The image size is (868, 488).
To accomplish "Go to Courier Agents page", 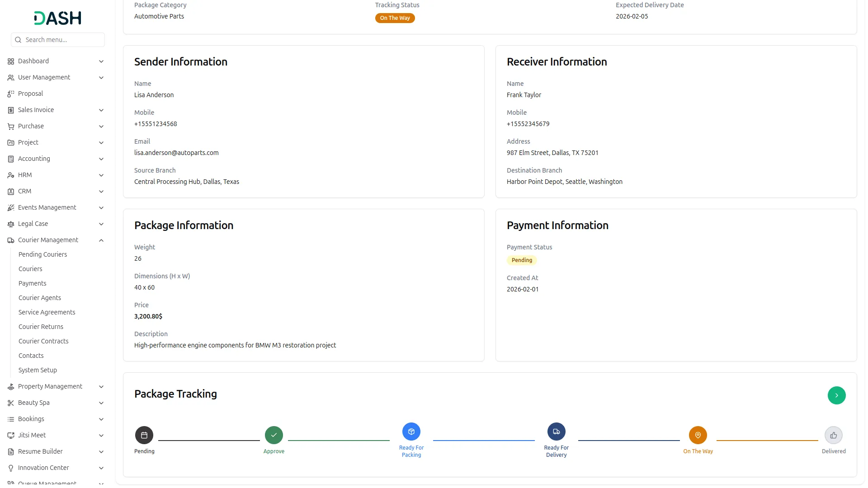I will coord(40,298).
